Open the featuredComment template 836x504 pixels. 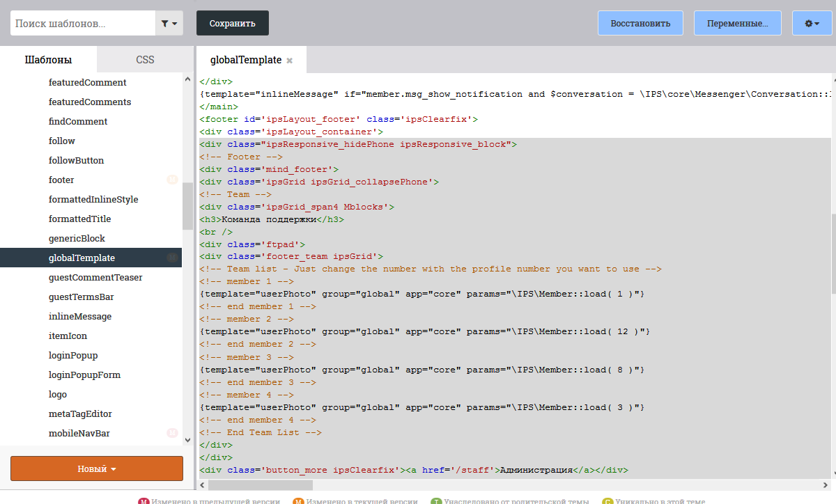[88, 82]
